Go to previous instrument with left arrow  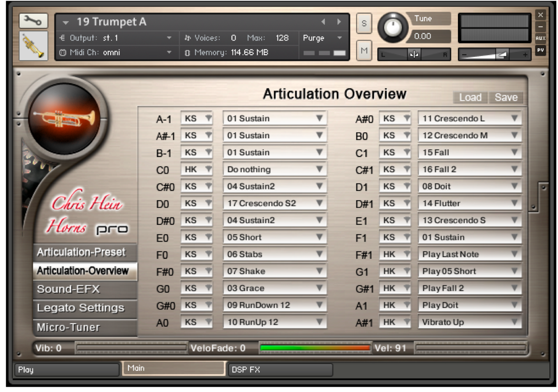323,22
